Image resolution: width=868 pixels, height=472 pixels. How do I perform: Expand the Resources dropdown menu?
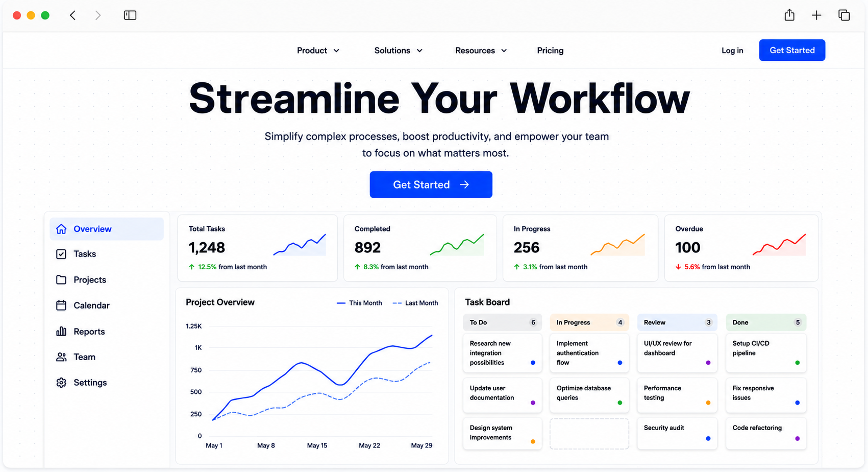coord(481,50)
